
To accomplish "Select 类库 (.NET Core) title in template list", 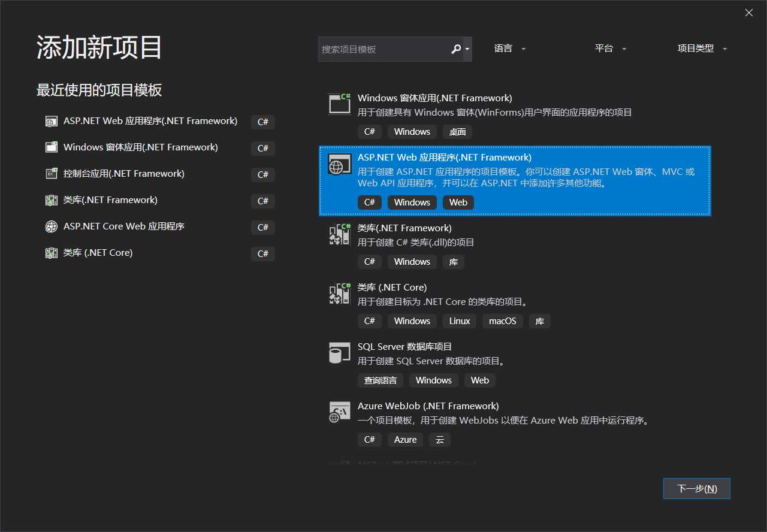I will (x=392, y=287).
